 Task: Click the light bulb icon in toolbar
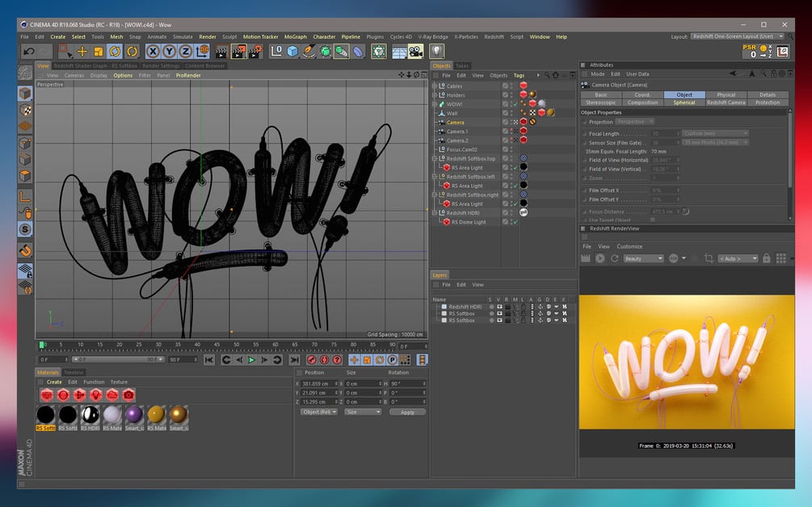click(437, 51)
